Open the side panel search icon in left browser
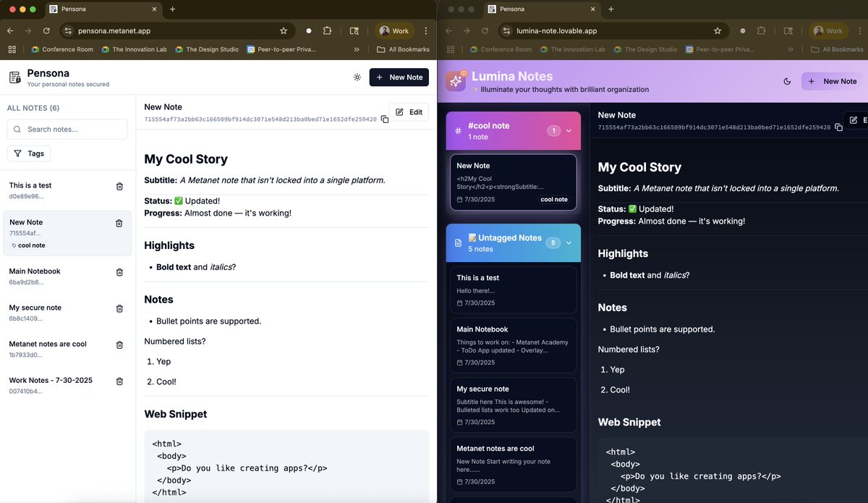 point(354,31)
